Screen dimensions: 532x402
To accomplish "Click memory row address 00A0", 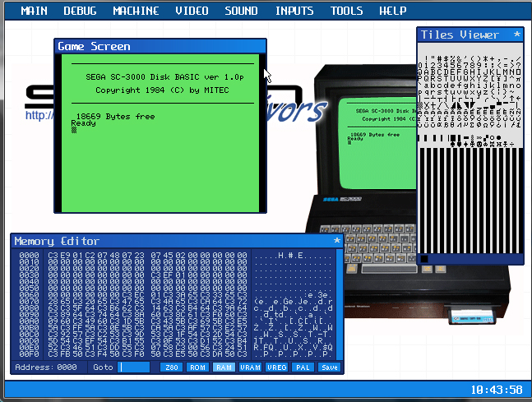I will point(29,321).
